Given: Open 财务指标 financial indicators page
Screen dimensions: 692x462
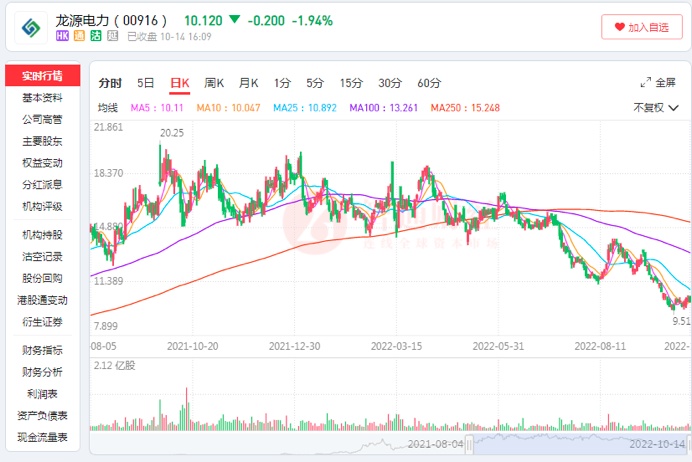Looking at the screenshot, I should [42, 350].
